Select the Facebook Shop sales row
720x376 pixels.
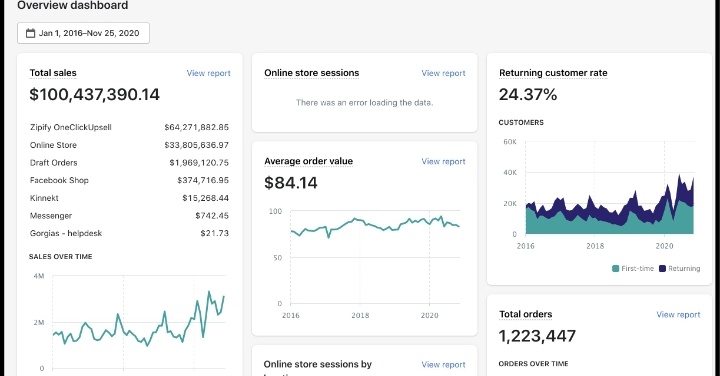pyautogui.click(x=129, y=180)
